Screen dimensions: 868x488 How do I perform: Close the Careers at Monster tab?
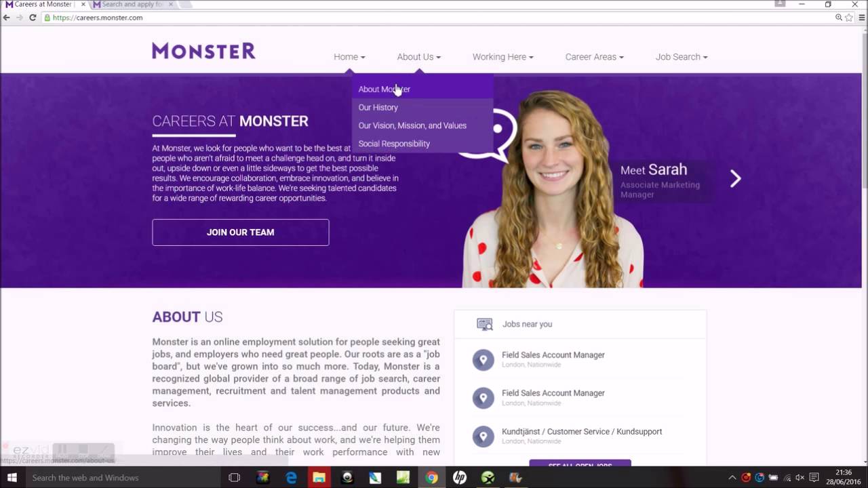83,4
